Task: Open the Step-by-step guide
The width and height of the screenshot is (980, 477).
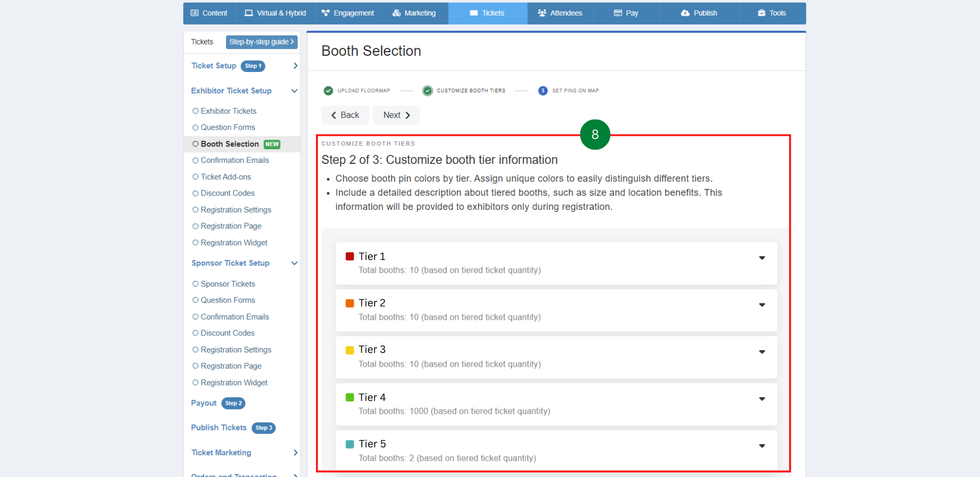Action: pyautogui.click(x=261, y=42)
